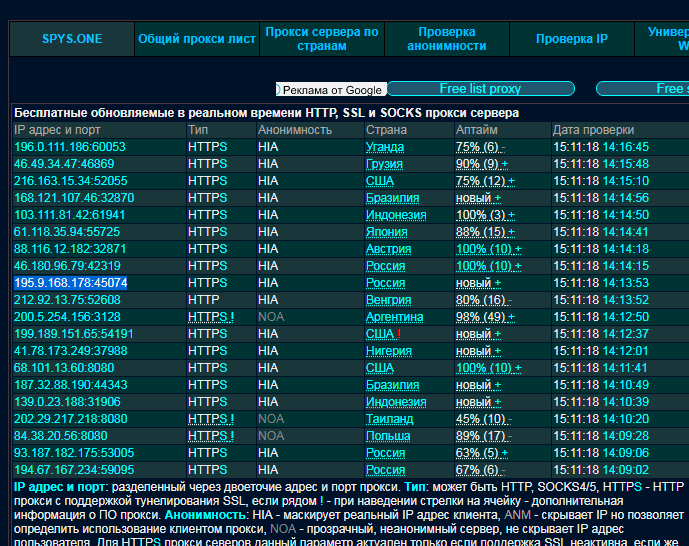Follow the Венгрия country link
Image resolution: width=689 pixels, height=546 pixels.
(x=388, y=300)
